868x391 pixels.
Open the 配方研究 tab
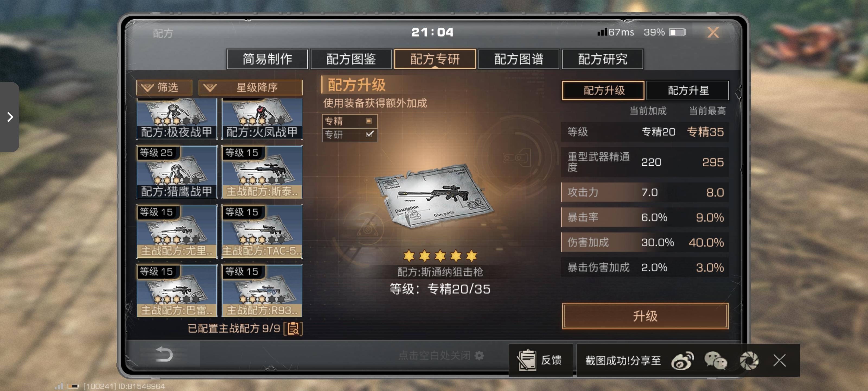click(602, 59)
